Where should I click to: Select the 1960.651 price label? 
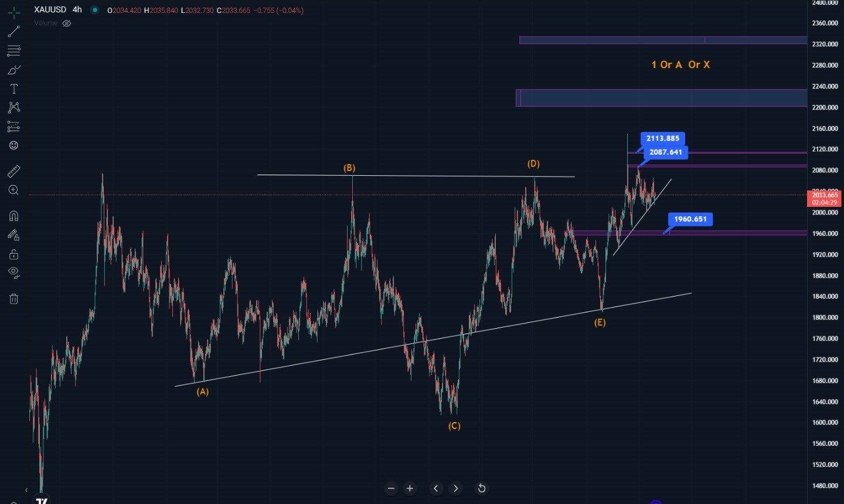pos(690,219)
